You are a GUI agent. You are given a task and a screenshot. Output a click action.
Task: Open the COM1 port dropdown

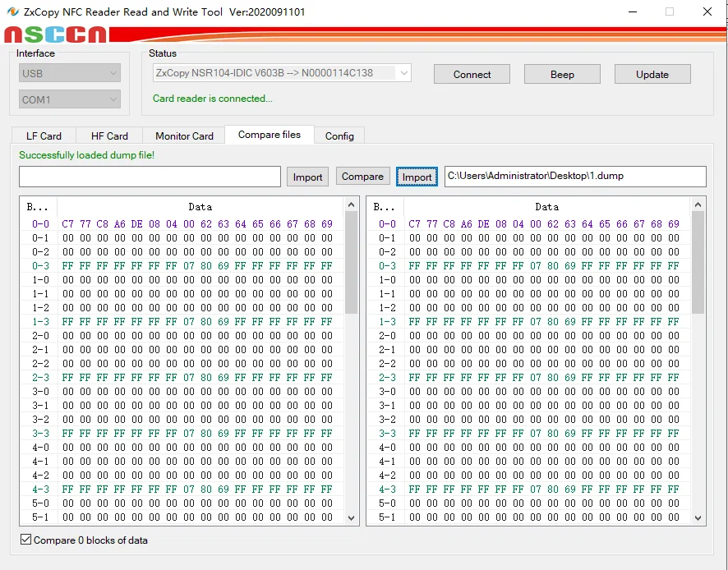pos(70,99)
